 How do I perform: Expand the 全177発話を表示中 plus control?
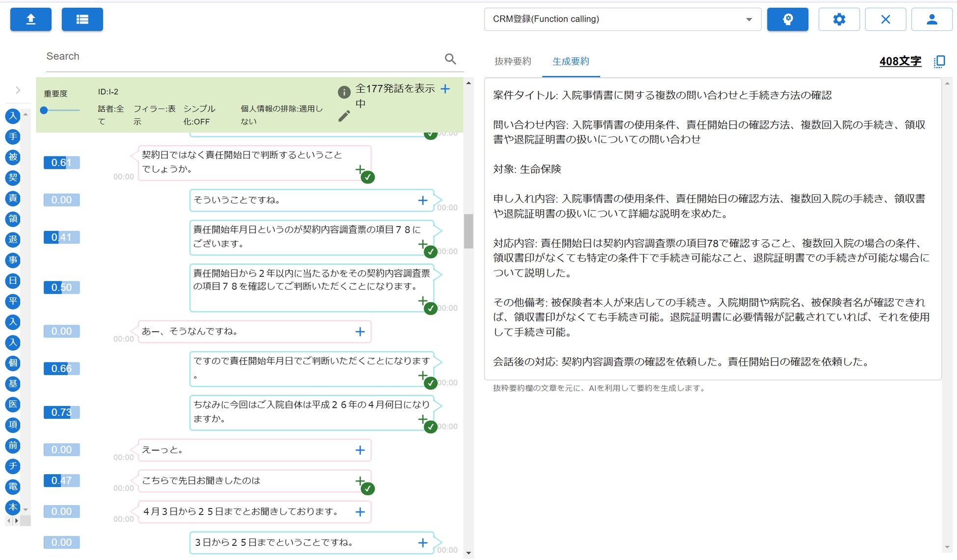[x=445, y=89]
